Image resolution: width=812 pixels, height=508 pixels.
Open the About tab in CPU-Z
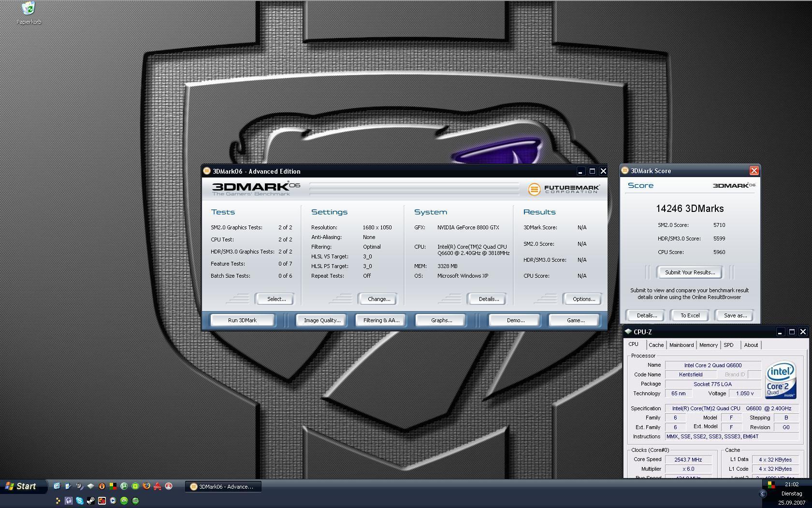751,345
